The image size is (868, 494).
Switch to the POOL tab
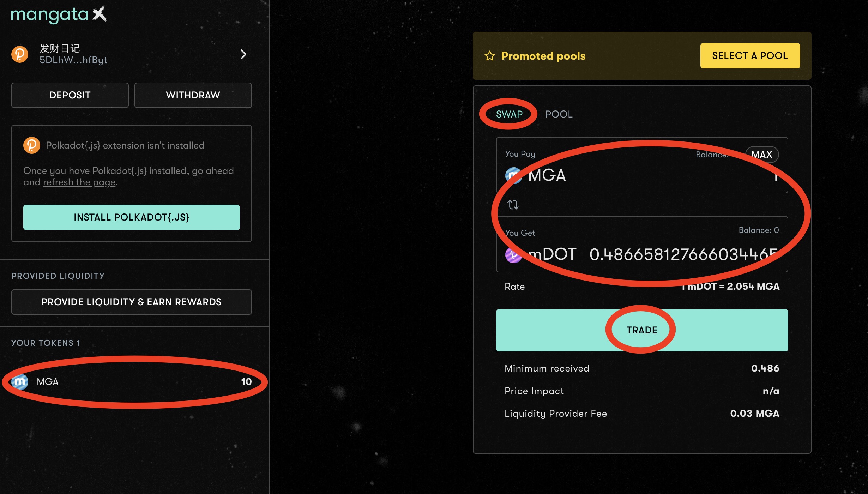(559, 114)
